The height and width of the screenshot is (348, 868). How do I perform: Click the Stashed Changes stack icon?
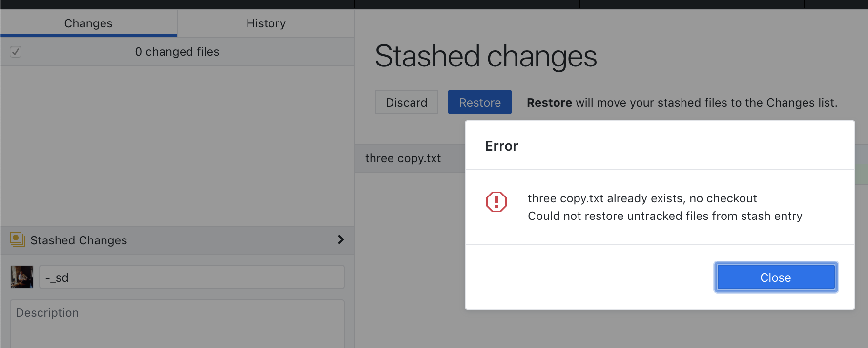tap(18, 240)
